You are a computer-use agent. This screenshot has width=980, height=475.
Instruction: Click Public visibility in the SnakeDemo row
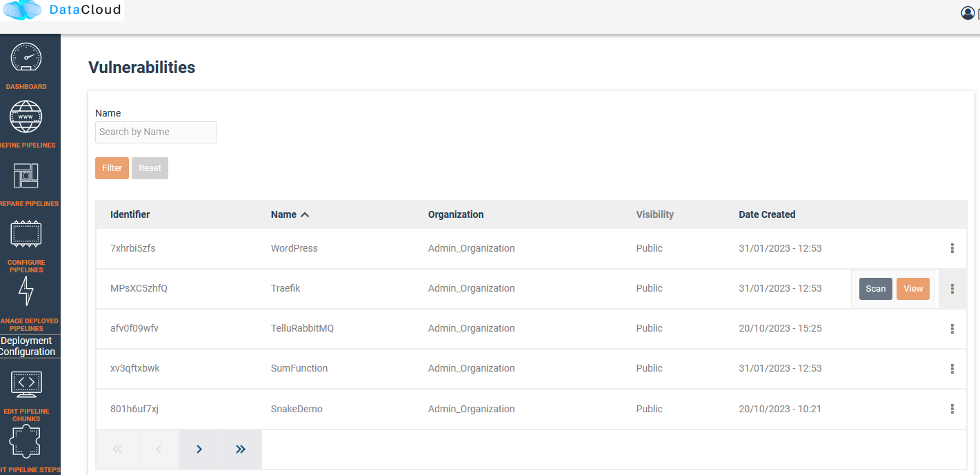click(x=650, y=409)
